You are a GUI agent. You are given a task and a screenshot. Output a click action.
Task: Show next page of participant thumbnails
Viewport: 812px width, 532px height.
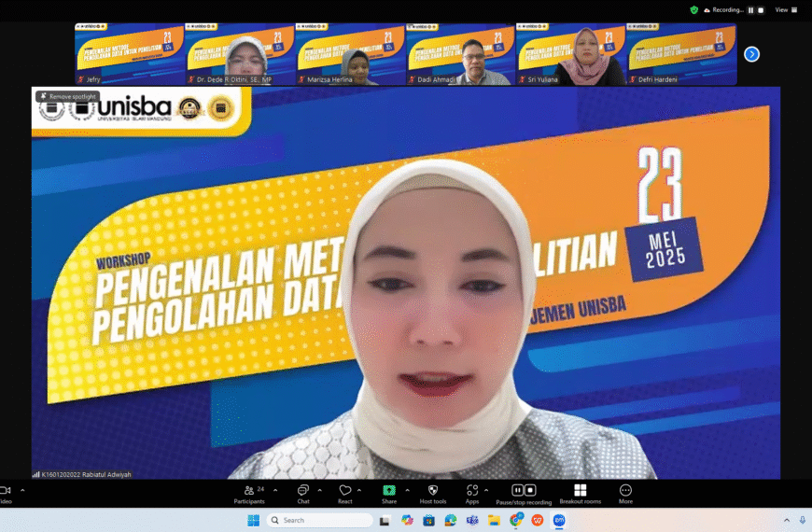[x=751, y=54]
